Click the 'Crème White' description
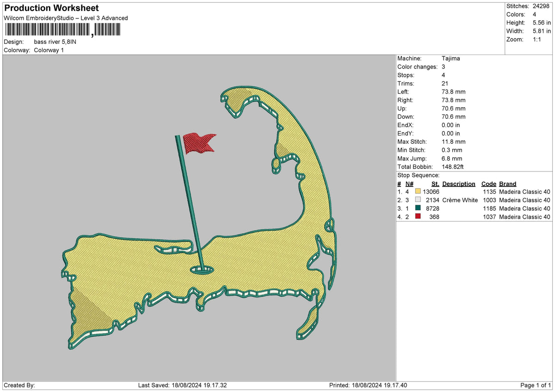The width and height of the screenshot is (555, 392). pos(460,200)
